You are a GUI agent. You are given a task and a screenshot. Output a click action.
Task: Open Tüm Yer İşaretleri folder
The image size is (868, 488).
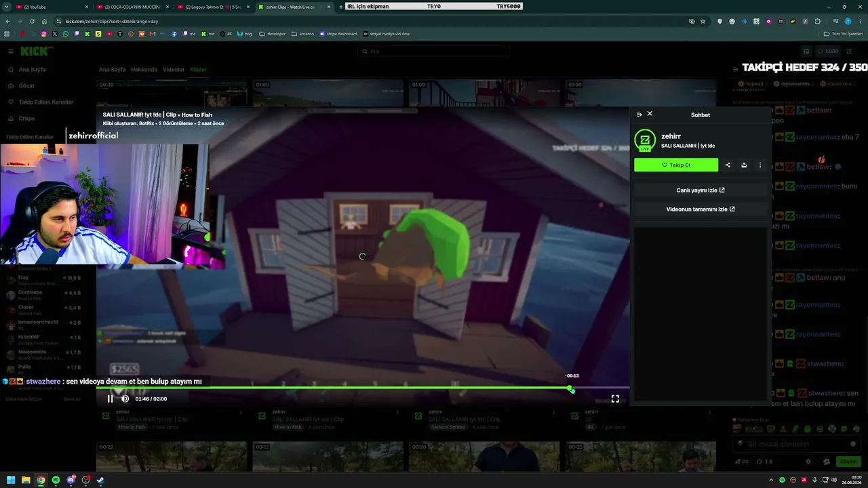844,34
